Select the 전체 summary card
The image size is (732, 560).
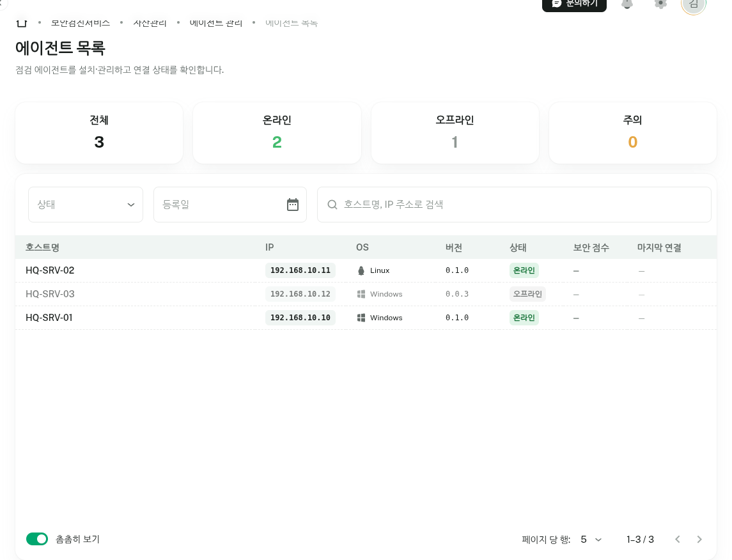(x=99, y=133)
